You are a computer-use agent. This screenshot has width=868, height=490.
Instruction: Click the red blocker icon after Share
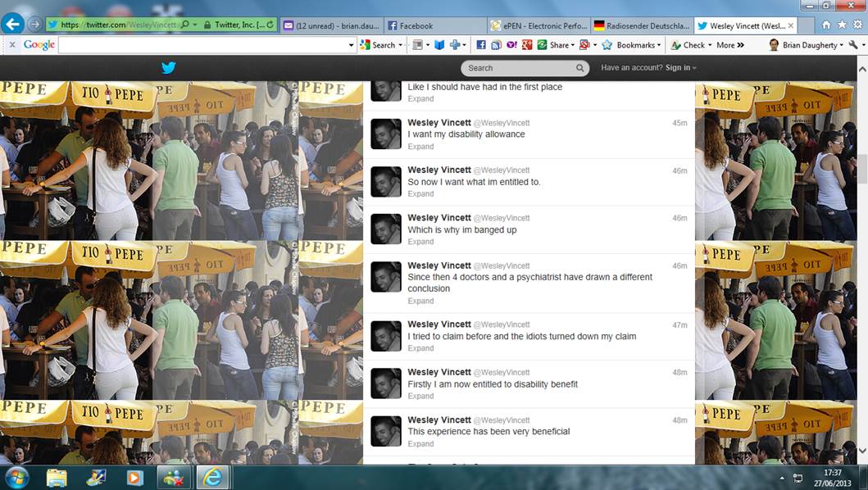584,45
